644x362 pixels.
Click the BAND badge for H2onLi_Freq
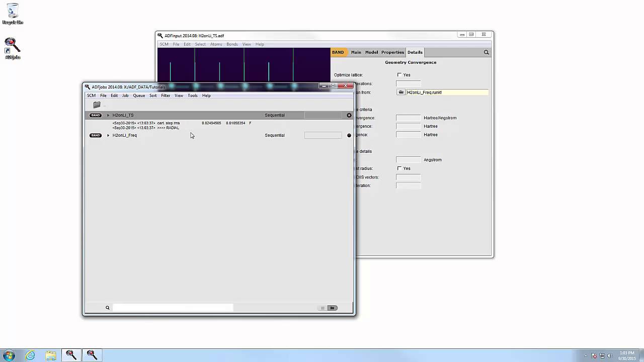[95, 135]
